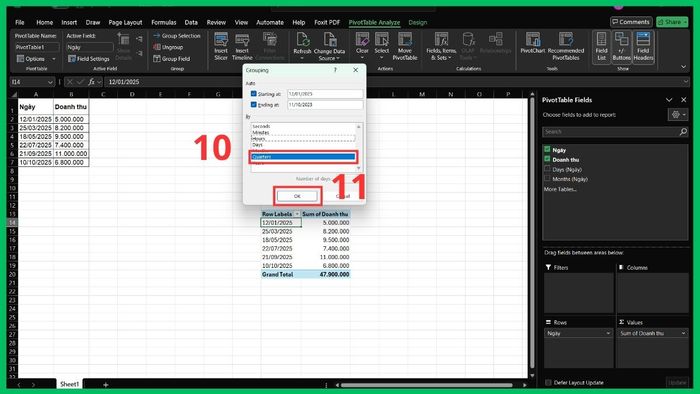This screenshot has width=700, height=394.
Task: Toggle the Starting at checkbox
Action: 254,94
